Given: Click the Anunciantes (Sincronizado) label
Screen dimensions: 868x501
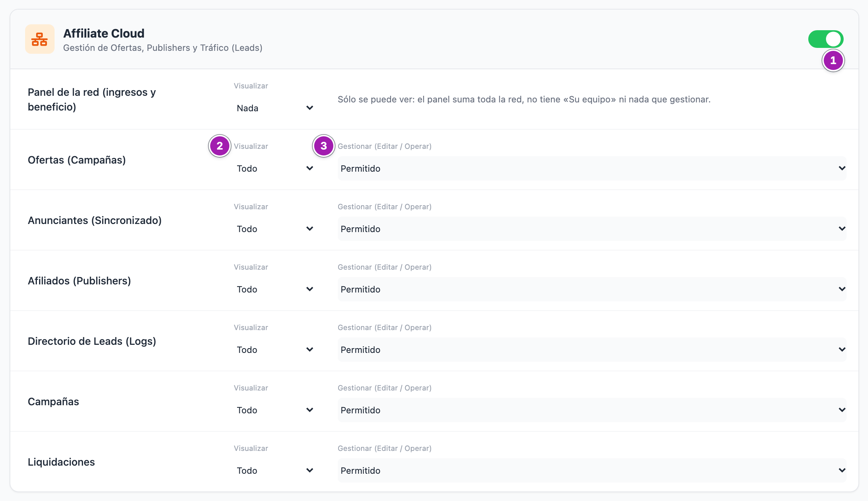Looking at the screenshot, I should (95, 220).
